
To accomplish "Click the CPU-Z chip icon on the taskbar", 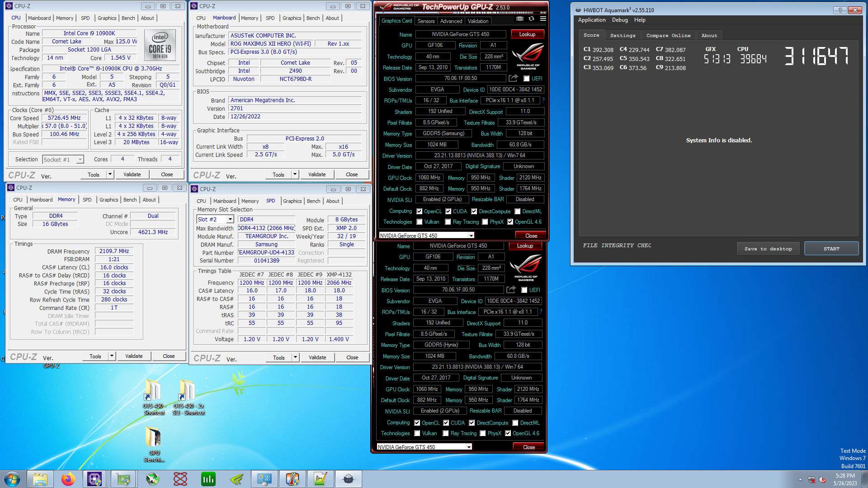I will (x=94, y=479).
